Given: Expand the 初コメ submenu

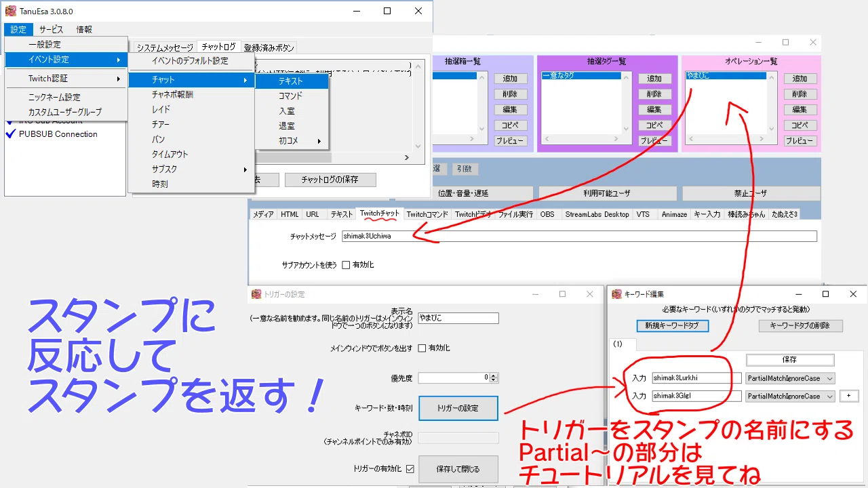Looking at the screenshot, I should pos(292,141).
